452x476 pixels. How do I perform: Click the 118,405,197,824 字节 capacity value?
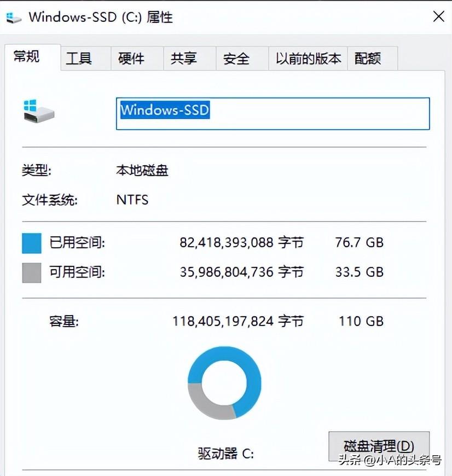pos(238,321)
